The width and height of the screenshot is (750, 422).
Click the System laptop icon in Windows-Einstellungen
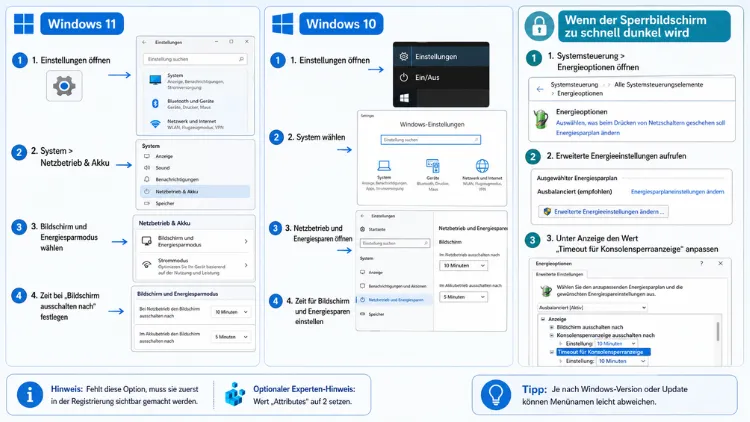[384, 166]
